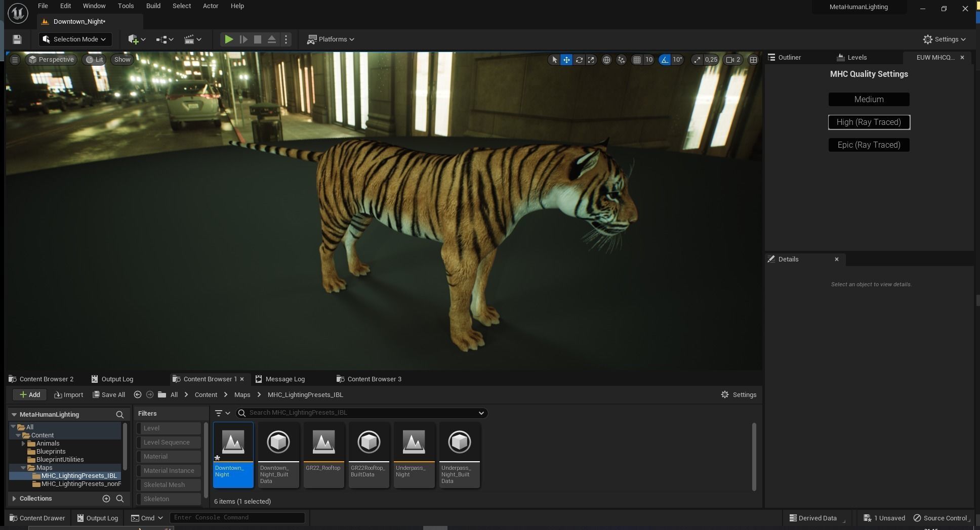Click the Eject from player icon

272,39
